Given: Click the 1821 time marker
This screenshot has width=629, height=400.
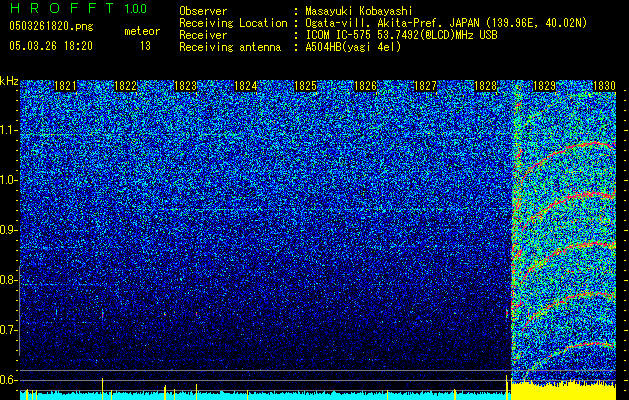Looking at the screenshot, I should tap(65, 86).
